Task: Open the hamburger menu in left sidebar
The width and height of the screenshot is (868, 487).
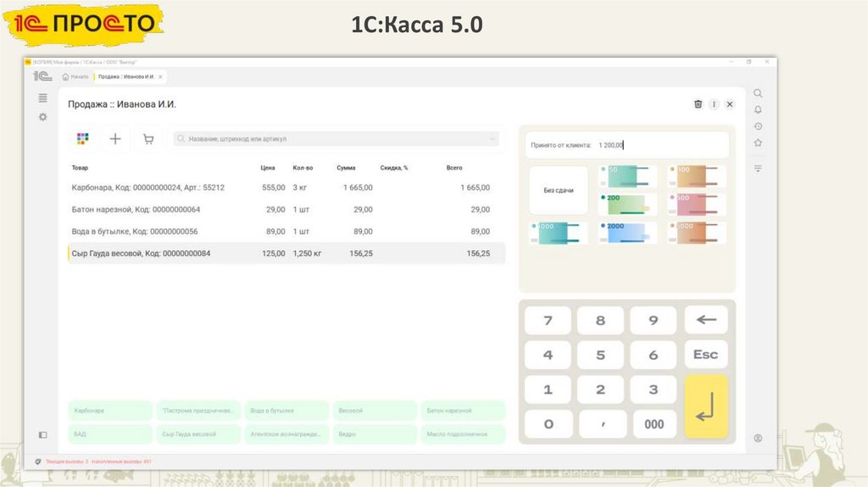Action: [42, 98]
